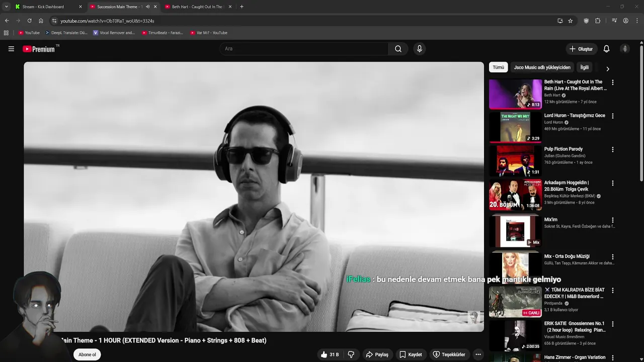This screenshot has width=644, height=362.
Task: Mute the Succession tab via speaker icon
Action: [147, 7]
